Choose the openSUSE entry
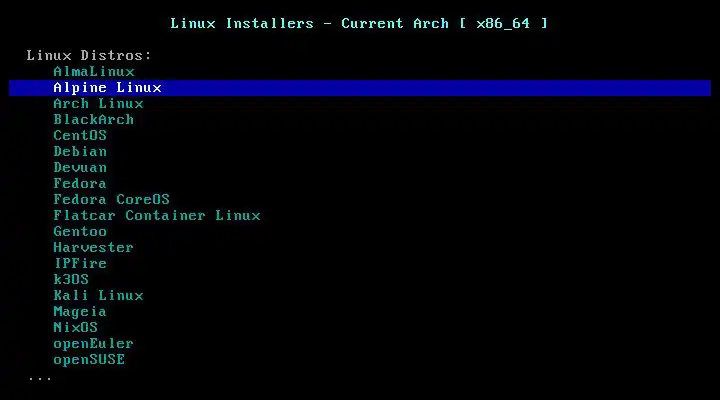 click(x=89, y=360)
